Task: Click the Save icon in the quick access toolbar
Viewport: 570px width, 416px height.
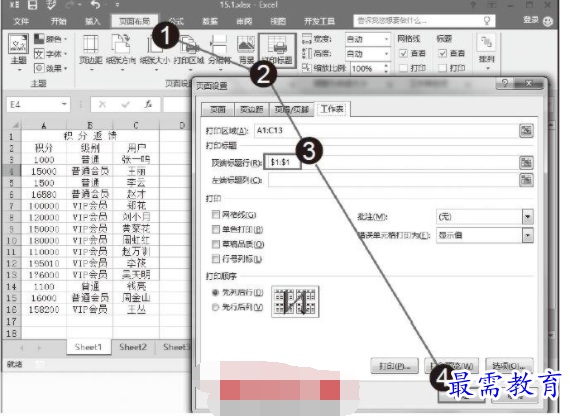Action: [x=33, y=5]
